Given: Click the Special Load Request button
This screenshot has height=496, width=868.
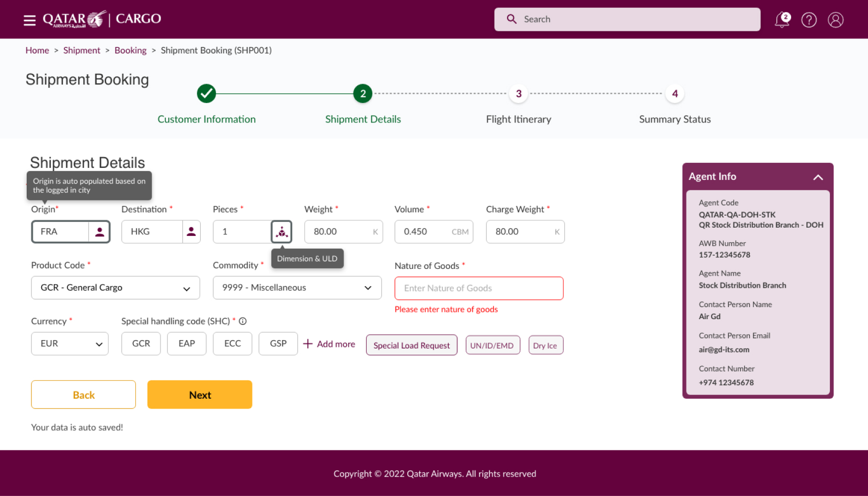Looking at the screenshot, I should point(412,345).
